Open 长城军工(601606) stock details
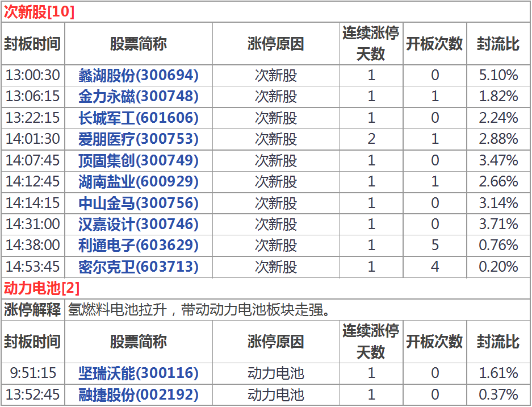 (x=139, y=118)
